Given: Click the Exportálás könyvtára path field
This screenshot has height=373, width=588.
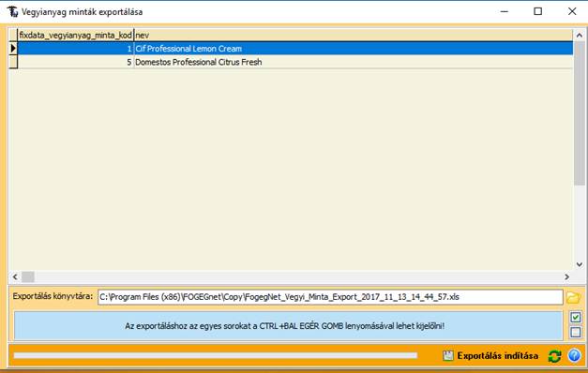Looking at the screenshot, I should click(x=330, y=297).
